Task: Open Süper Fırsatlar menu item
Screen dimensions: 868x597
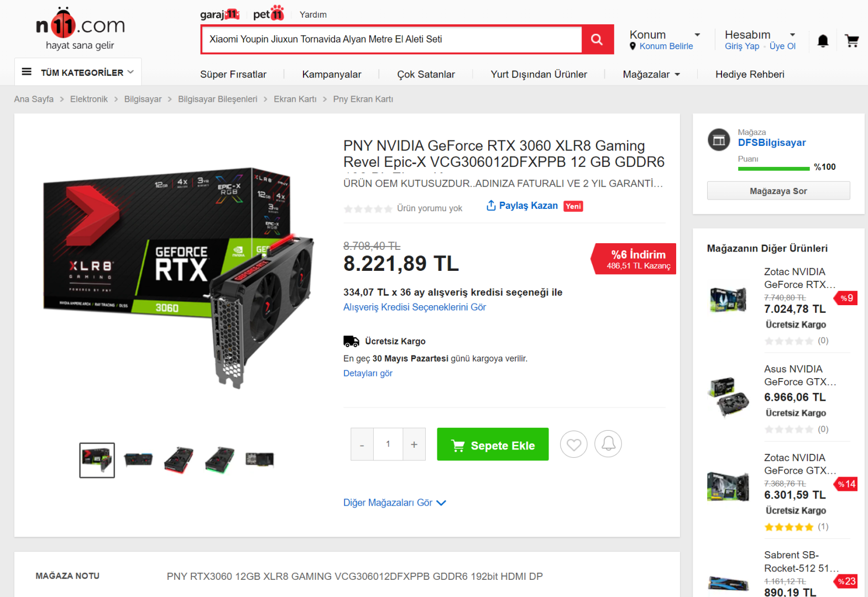Action: (233, 74)
